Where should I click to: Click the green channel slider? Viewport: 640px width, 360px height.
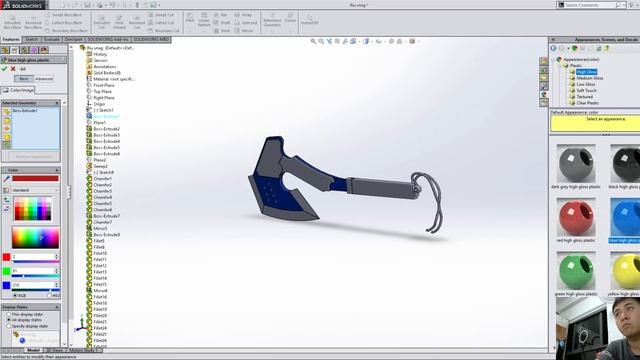(36, 276)
